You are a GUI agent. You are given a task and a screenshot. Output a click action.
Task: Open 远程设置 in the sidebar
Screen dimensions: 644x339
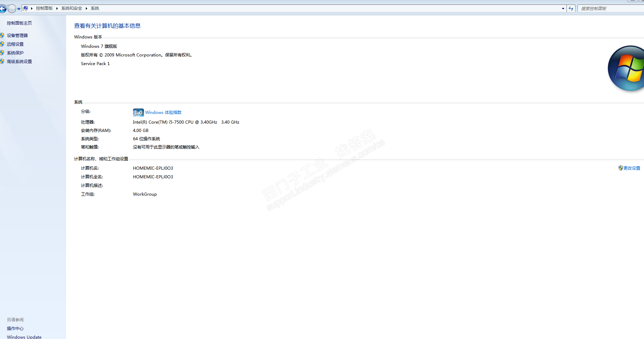coord(15,44)
